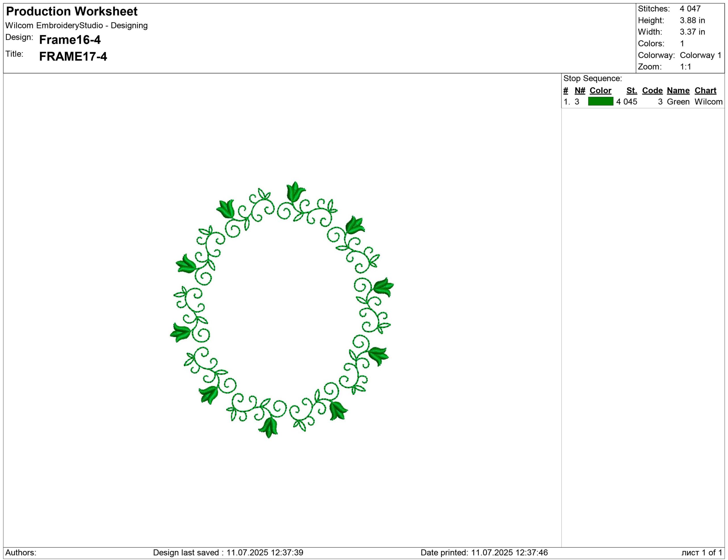Select the Width value 3.37 in
The height and width of the screenshot is (560, 728).
(692, 32)
